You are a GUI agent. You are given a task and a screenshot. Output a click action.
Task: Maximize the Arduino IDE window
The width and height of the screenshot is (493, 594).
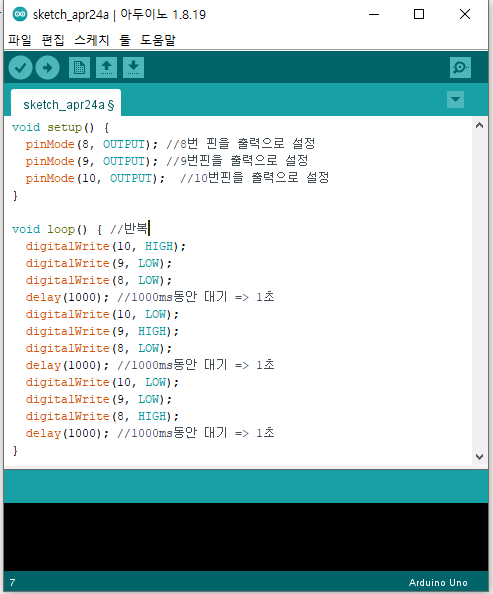point(419,14)
